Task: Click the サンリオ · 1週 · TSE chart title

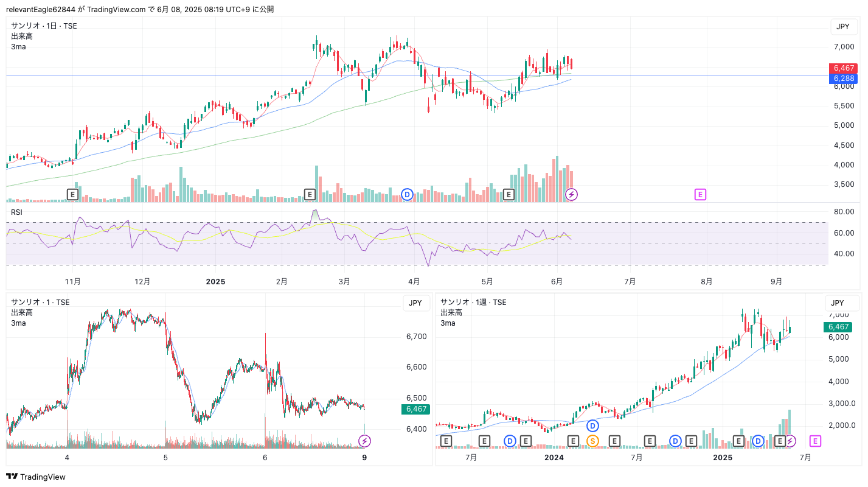Action: click(473, 302)
